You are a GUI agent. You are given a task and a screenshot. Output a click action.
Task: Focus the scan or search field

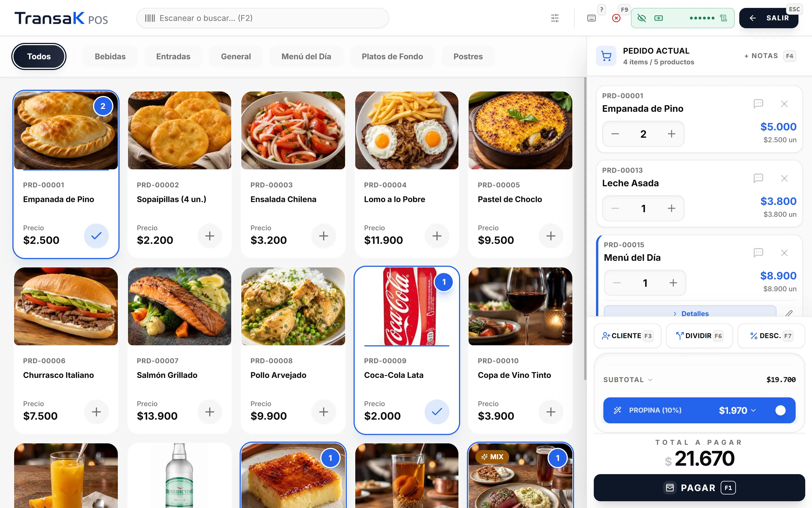pyautogui.click(x=262, y=18)
